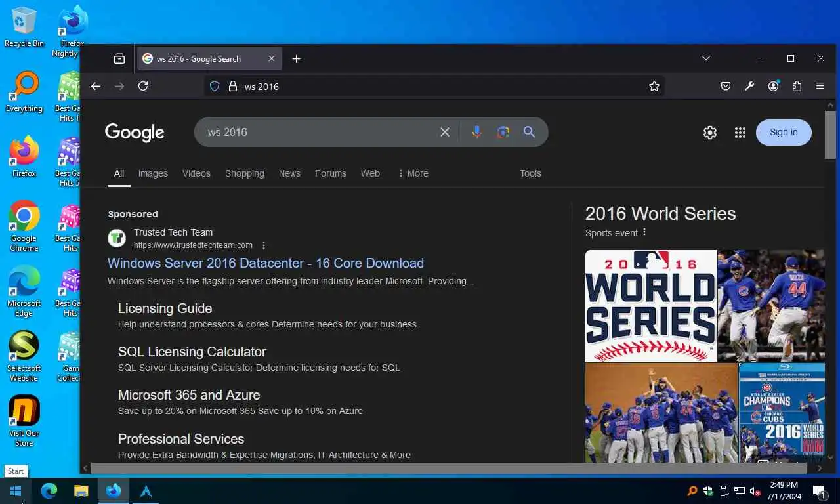Click the address bar showing ws 2016

[x=434, y=86]
